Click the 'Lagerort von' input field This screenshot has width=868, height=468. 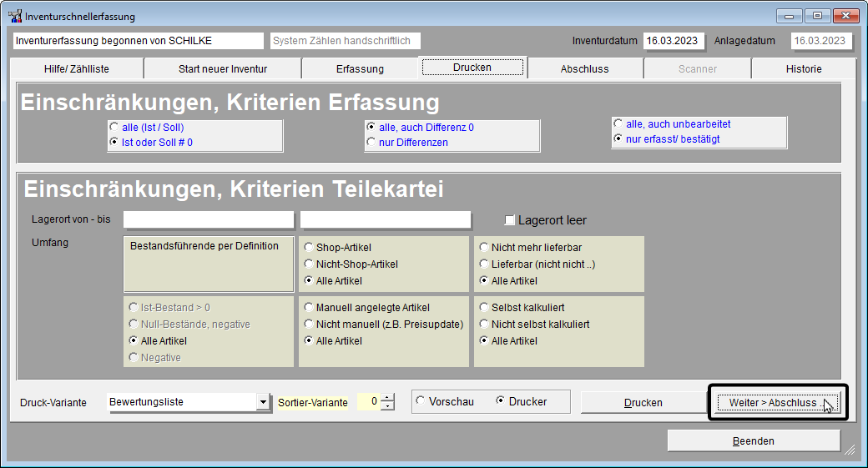coord(209,219)
